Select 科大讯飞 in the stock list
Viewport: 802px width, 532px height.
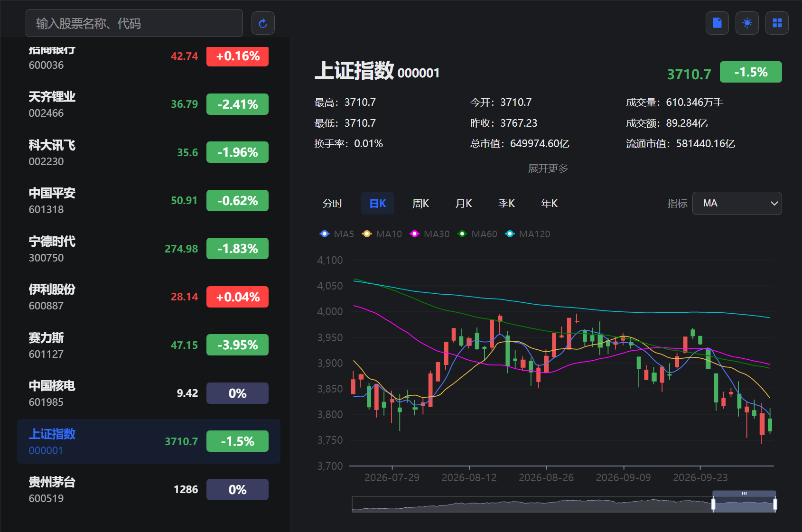(x=149, y=153)
